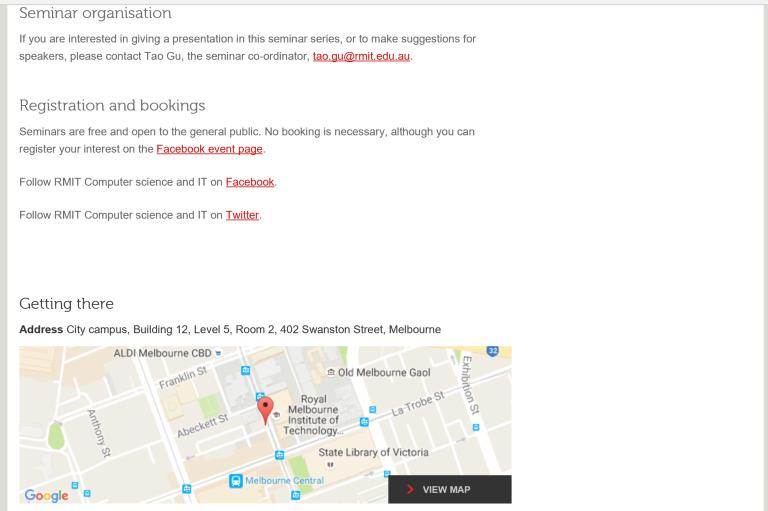Click the Getting there heading
The height and width of the screenshot is (511, 768).
(x=67, y=303)
